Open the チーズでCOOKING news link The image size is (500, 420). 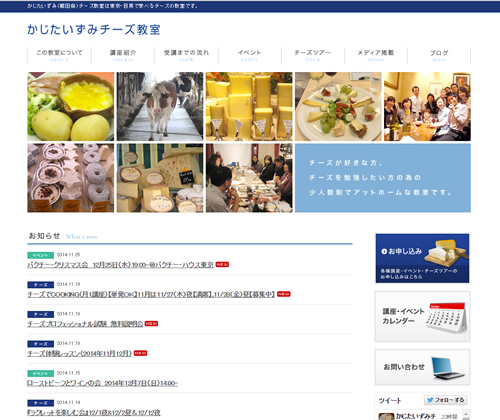click(151, 294)
